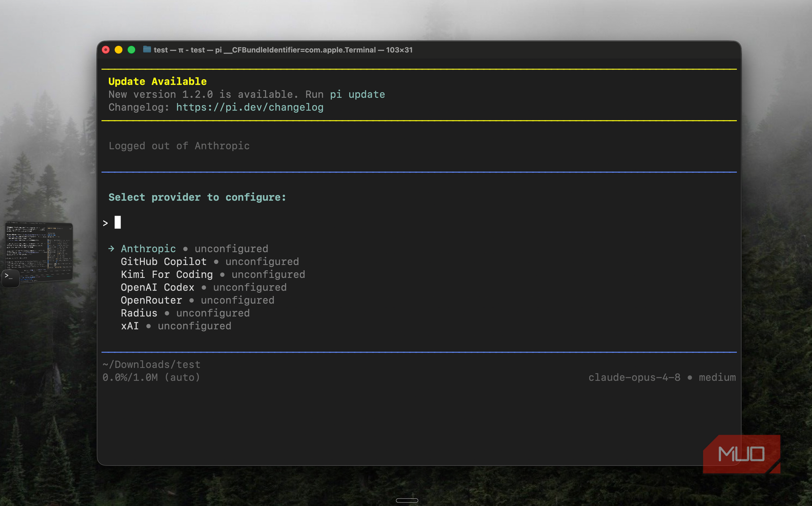Viewport: 812px width, 506px height.
Task: Pick xAI from the list
Action: 176,325
